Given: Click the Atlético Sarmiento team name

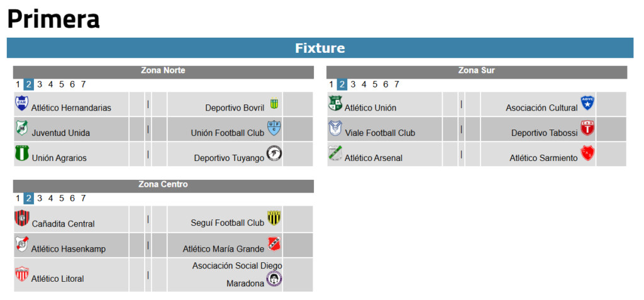Looking at the screenshot, I should [x=543, y=158].
